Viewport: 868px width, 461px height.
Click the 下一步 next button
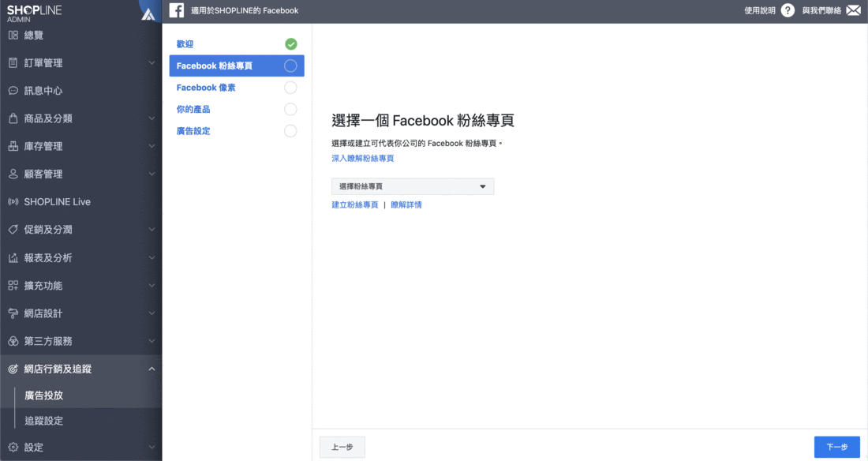click(837, 447)
